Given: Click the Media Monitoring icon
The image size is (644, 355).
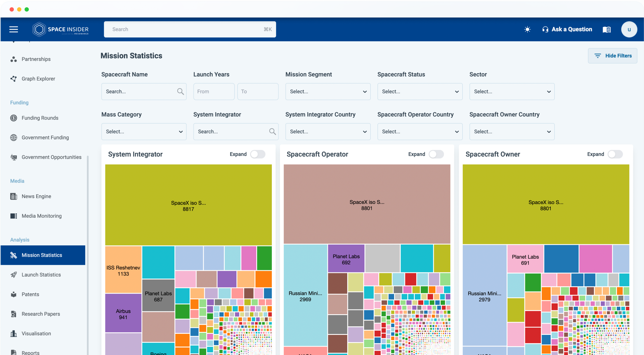Looking at the screenshot, I should [x=13, y=216].
